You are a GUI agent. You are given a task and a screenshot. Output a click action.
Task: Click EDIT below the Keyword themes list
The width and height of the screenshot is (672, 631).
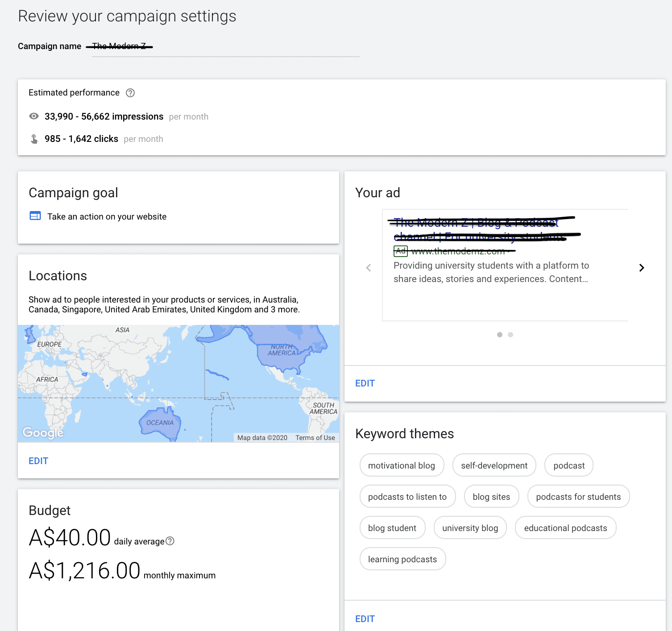point(365,619)
